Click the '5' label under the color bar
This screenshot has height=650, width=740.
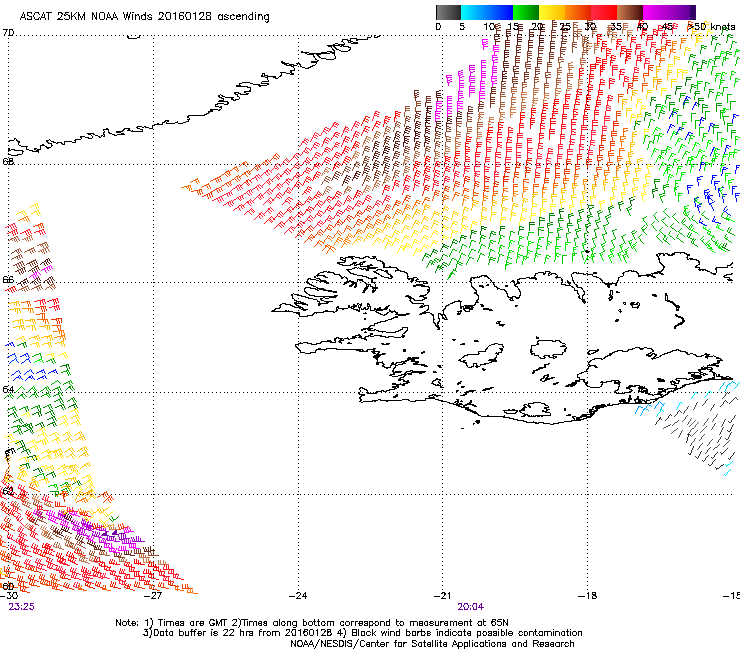462,27
